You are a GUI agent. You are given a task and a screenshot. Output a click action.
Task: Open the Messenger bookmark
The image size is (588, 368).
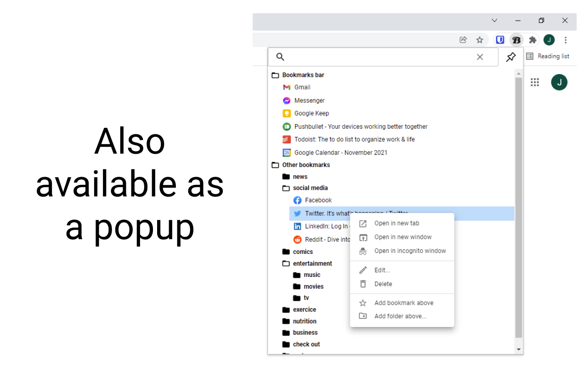click(304, 100)
